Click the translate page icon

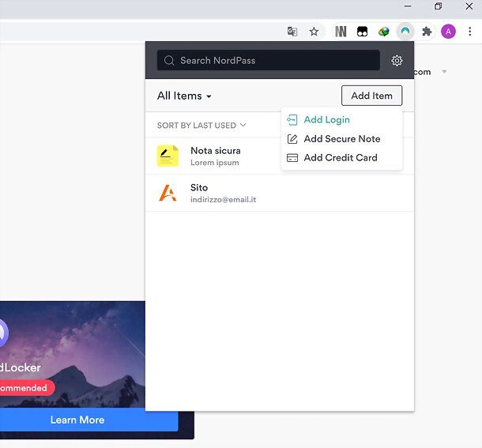[292, 32]
